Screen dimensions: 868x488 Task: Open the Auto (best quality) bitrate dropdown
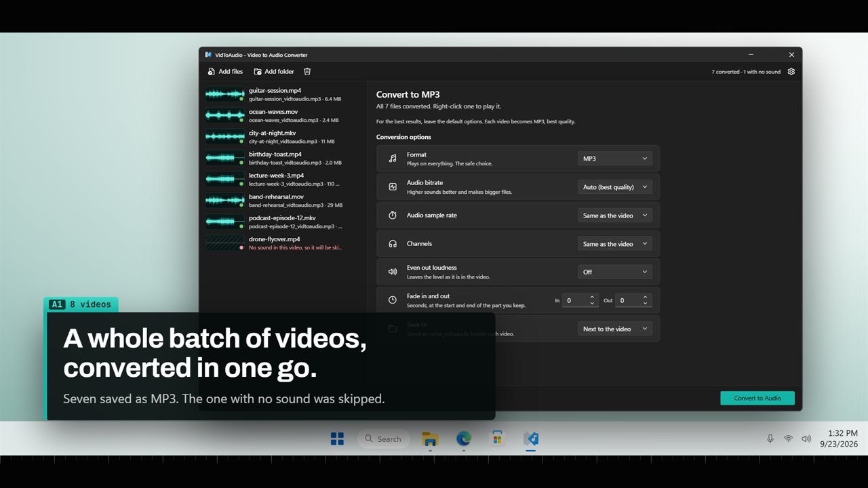[x=615, y=187]
